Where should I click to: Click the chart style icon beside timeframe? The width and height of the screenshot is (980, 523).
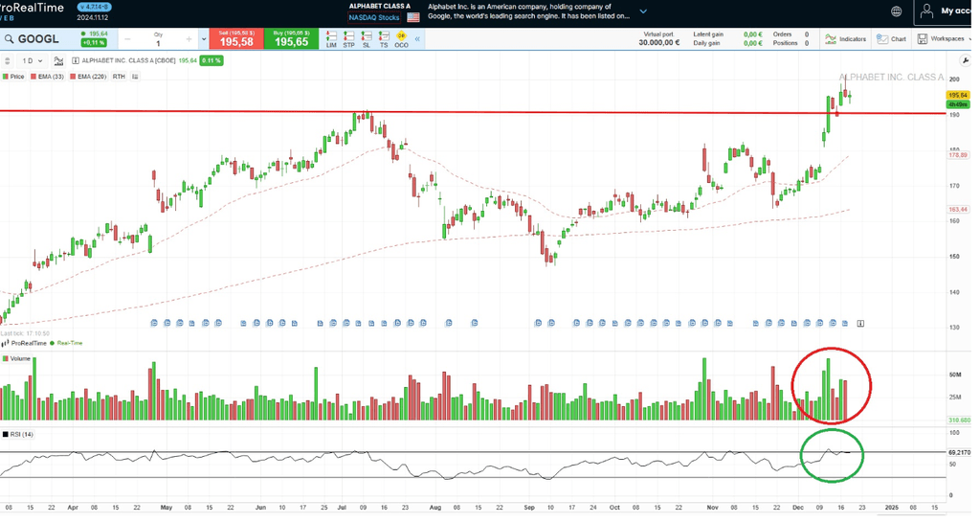(x=57, y=60)
